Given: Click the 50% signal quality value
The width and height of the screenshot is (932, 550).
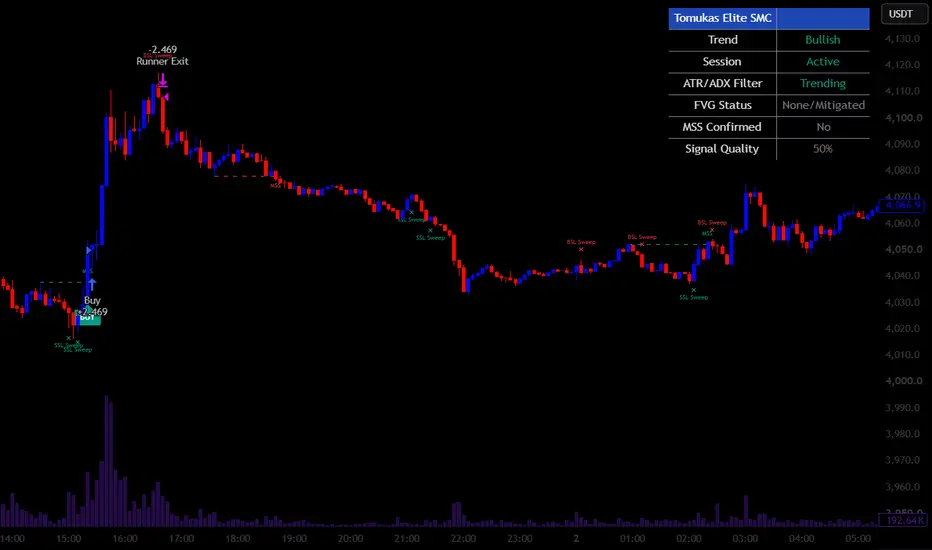Looking at the screenshot, I should [x=823, y=149].
